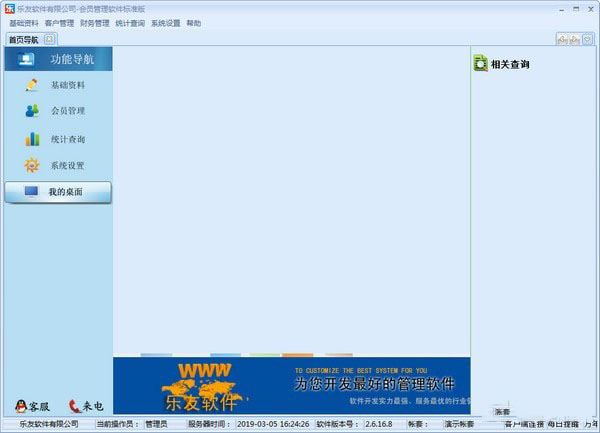This screenshot has width=600, height=433.
Task: Click the pencil icon for 基础资料
Action: 31,85
